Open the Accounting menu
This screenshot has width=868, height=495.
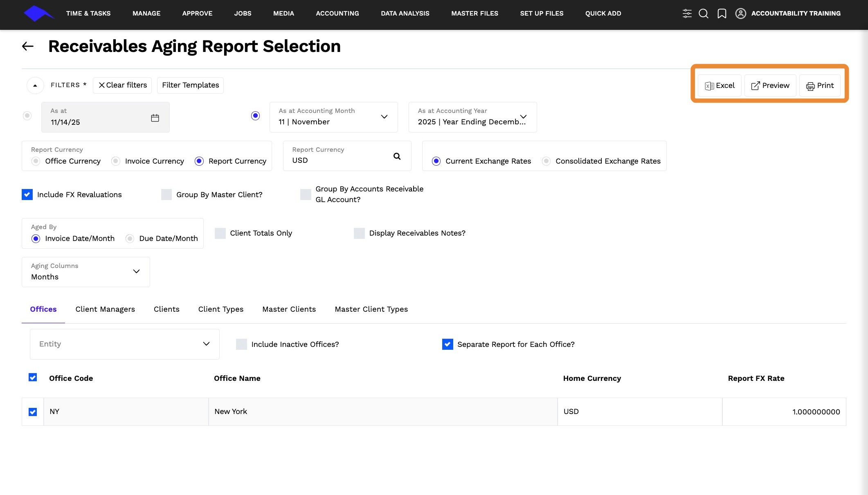(337, 13)
